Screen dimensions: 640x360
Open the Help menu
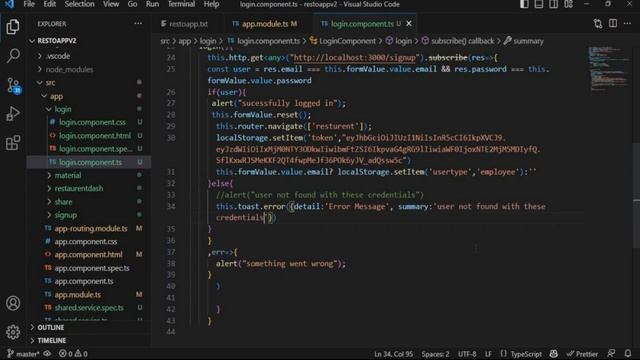211,4
